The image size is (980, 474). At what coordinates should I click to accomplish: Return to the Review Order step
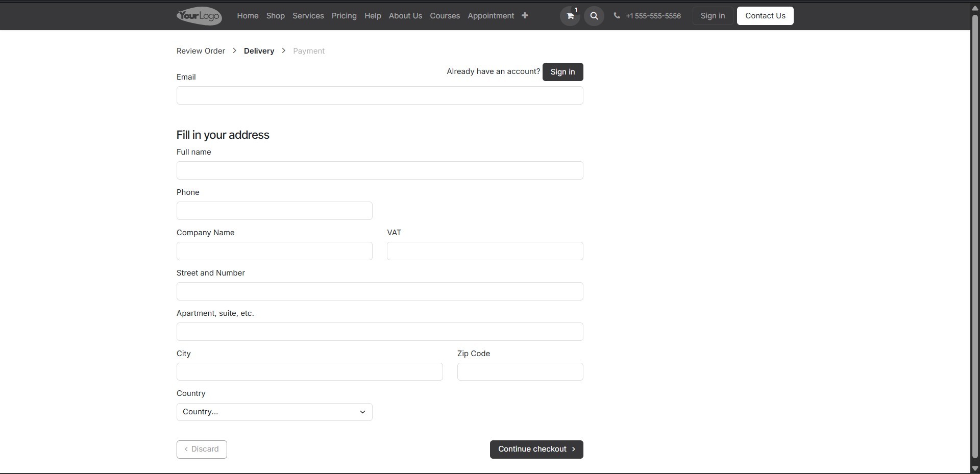[201, 51]
